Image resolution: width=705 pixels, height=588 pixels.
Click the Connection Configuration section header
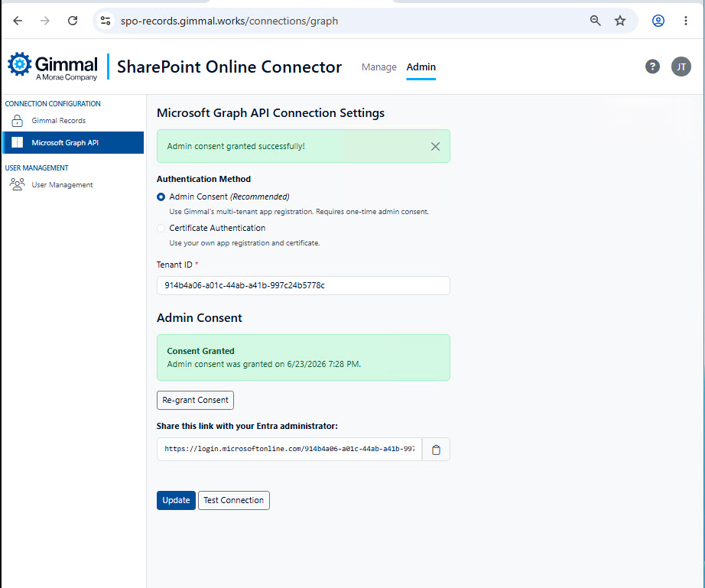click(x=53, y=103)
